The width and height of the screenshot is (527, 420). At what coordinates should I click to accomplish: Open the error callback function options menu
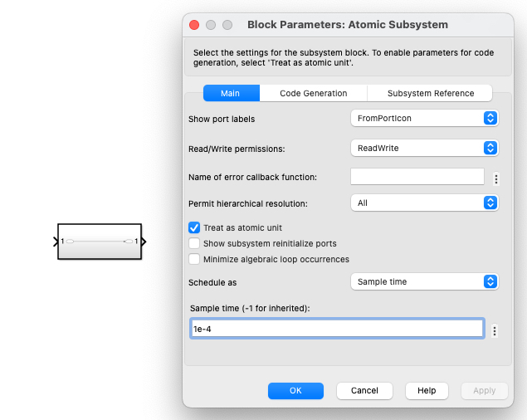(495, 178)
